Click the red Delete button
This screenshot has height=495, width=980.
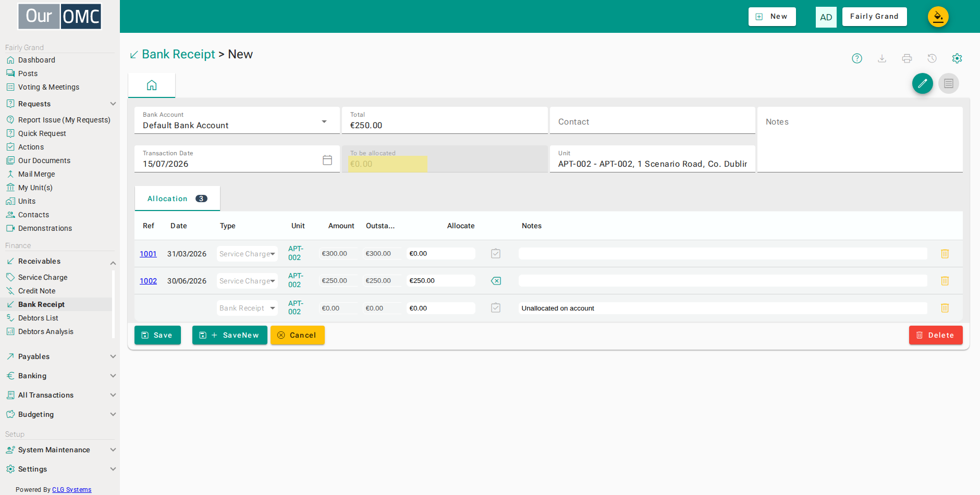(x=936, y=335)
